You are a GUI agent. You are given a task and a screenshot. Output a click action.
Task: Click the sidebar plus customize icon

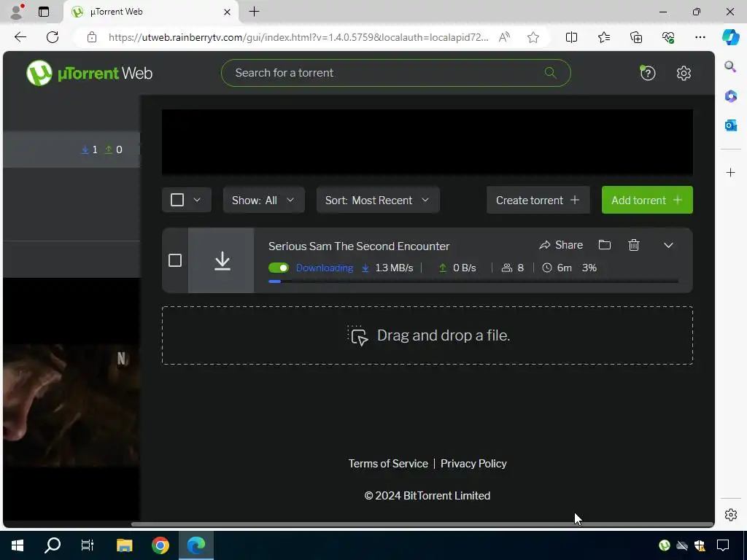click(x=731, y=172)
